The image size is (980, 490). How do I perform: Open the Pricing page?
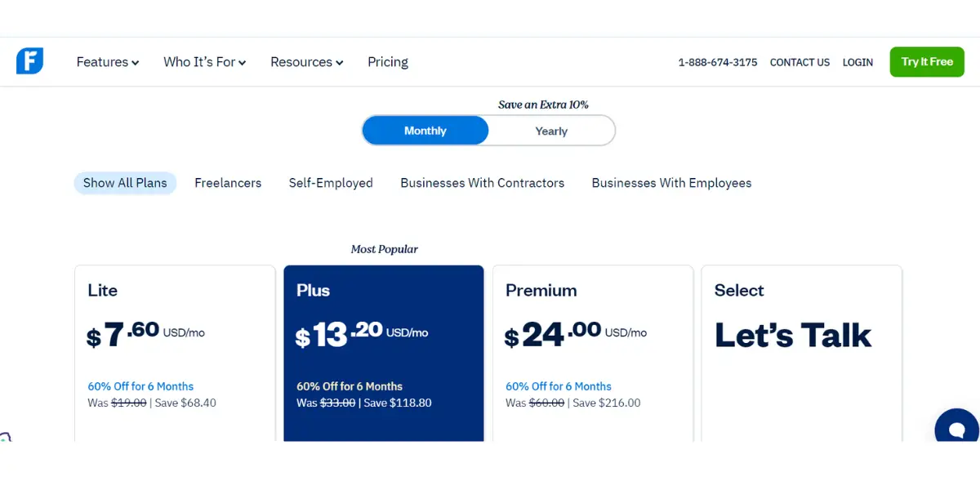tap(388, 62)
